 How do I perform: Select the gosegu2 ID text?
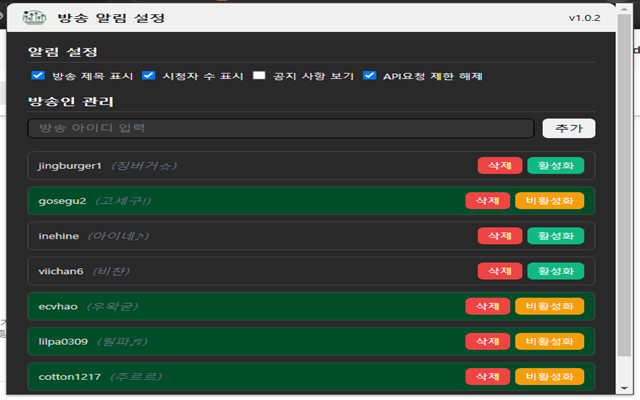62,201
